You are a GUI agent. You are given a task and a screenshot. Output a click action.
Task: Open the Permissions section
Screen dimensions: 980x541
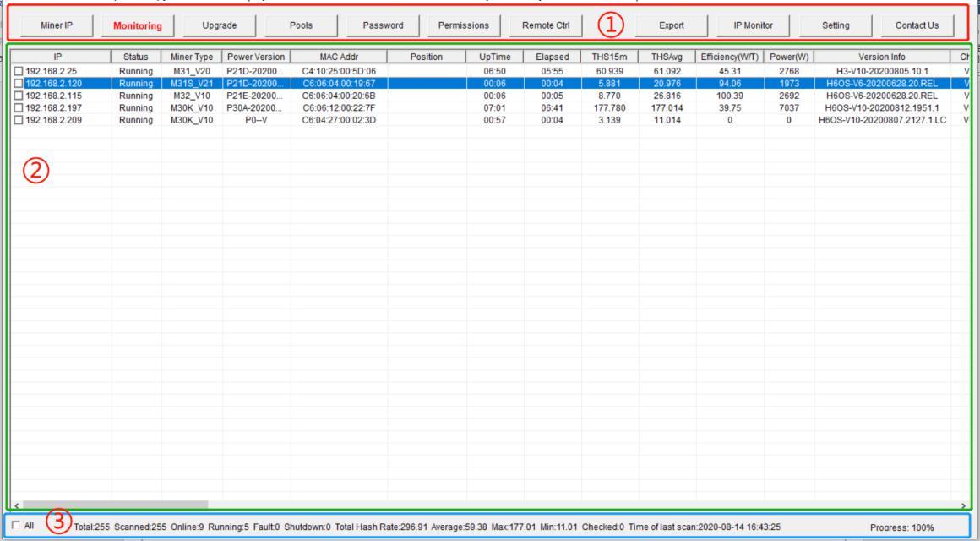pos(464,25)
